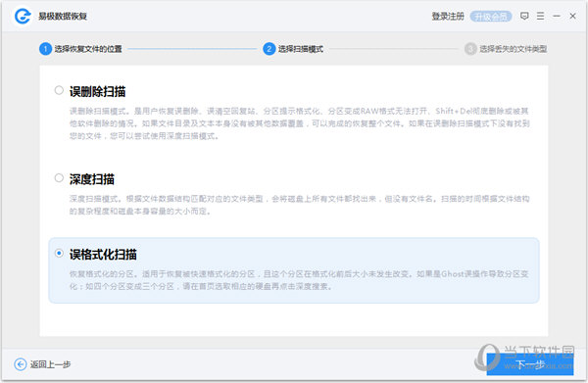
Task: Select the 深度扫描 radio button
Action: [x=59, y=177]
